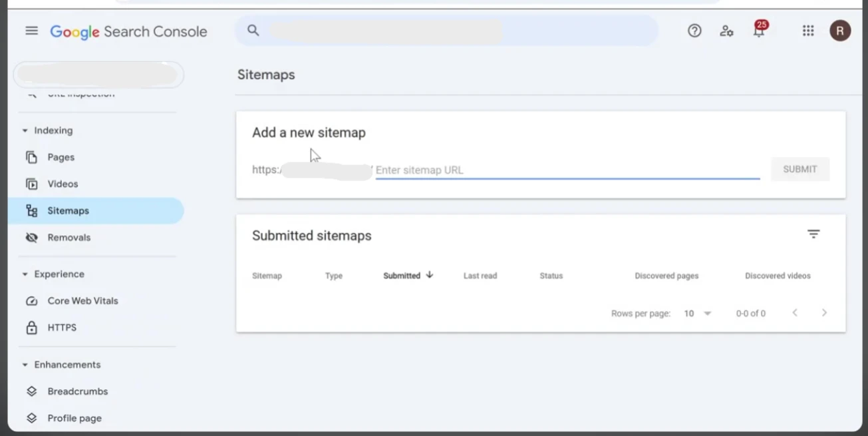Open the property selector dropdown
Image resolution: width=868 pixels, height=436 pixels.
click(98, 75)
